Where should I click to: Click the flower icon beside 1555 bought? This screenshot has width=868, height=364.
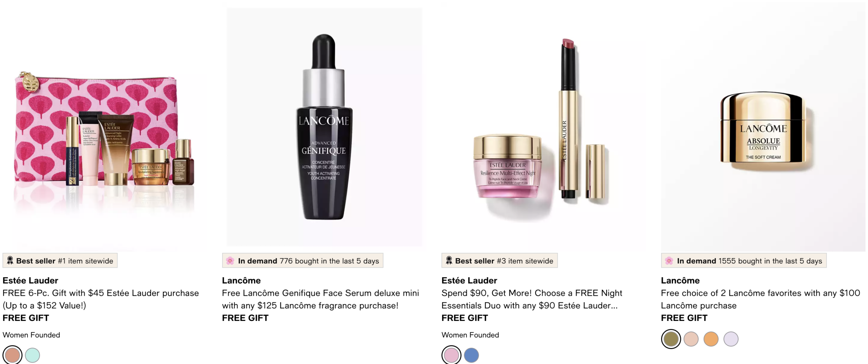tap(669, 261)
